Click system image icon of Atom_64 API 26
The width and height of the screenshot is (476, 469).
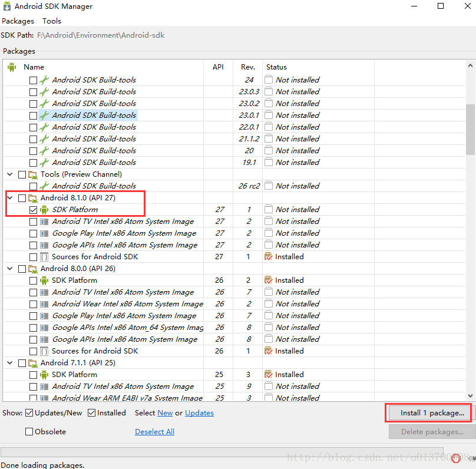pyautogui.click(x=44, y=328)
